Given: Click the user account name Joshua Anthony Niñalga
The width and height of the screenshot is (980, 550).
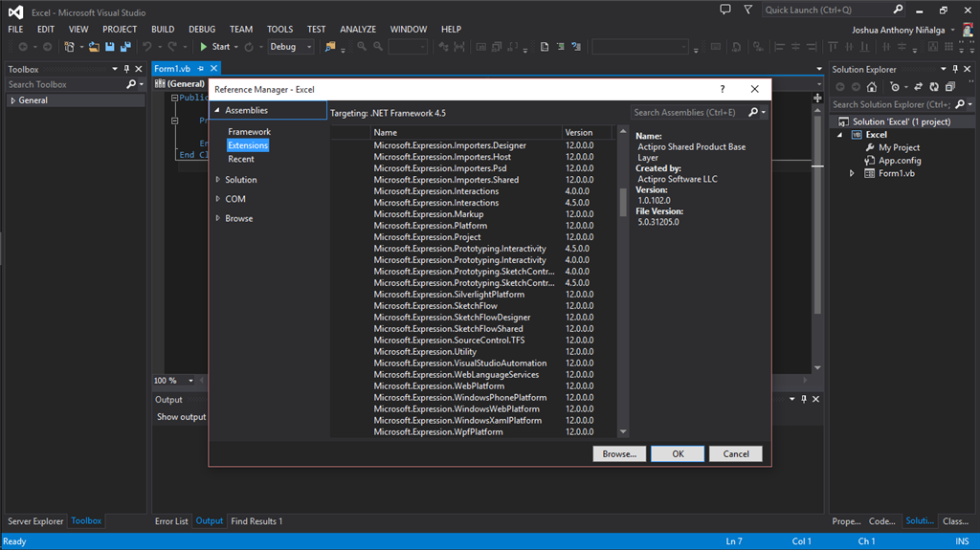Looking at the screenshot, I should coord(898,30).
